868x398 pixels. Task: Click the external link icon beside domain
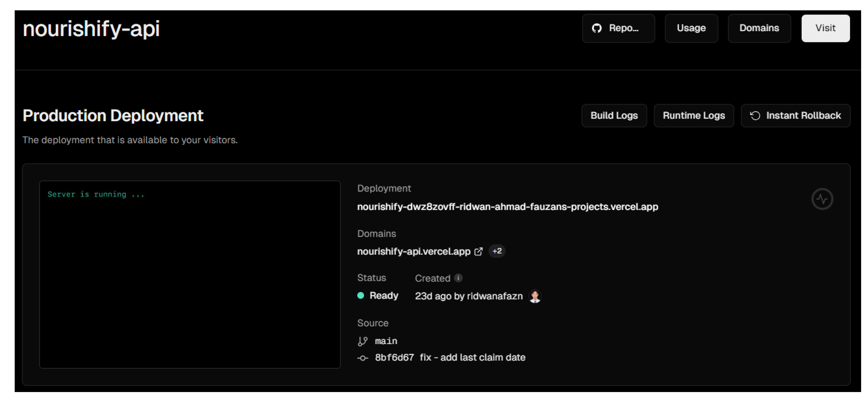pyautogui.click(x=478, y=251)
